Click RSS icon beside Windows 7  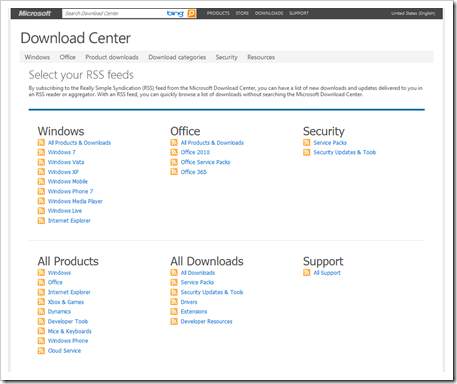click(x=41, y=152)
